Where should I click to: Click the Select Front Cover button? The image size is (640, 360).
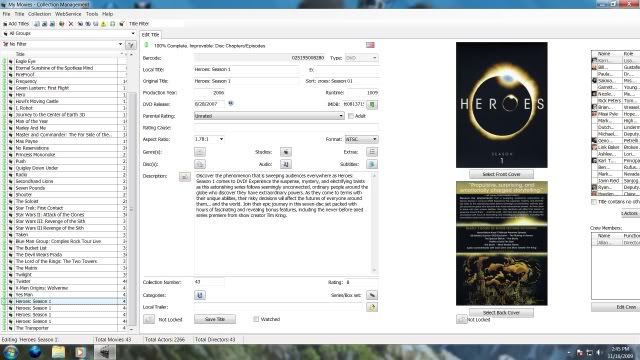pos(501,174)
